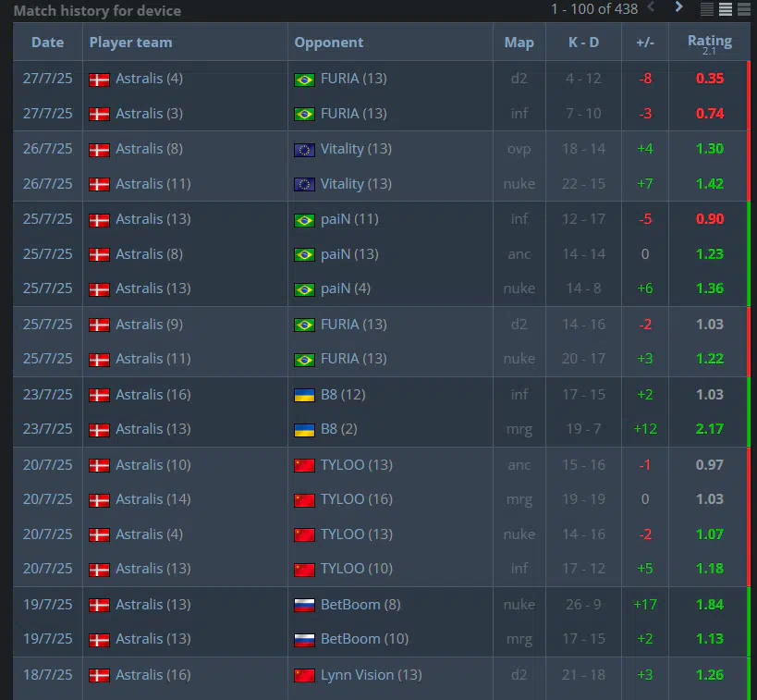
Task: Sort table by K - D column header
Action: tap(583, 43)
